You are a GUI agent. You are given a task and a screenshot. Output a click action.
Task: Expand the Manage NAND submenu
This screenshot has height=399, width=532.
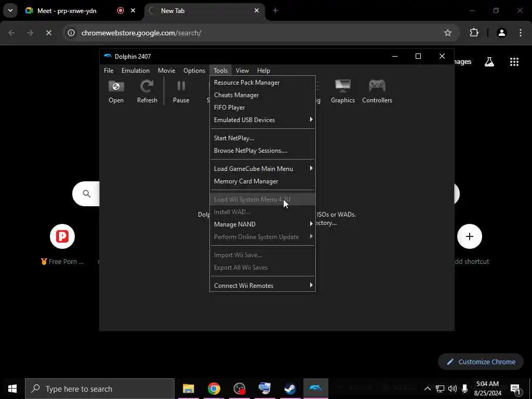coord(262,224)
